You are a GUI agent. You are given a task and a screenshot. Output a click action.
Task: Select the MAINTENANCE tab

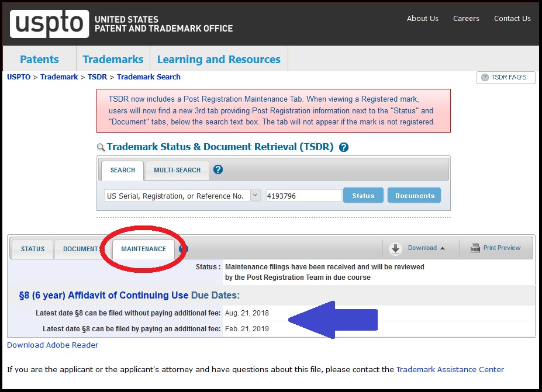coord(143,249)
